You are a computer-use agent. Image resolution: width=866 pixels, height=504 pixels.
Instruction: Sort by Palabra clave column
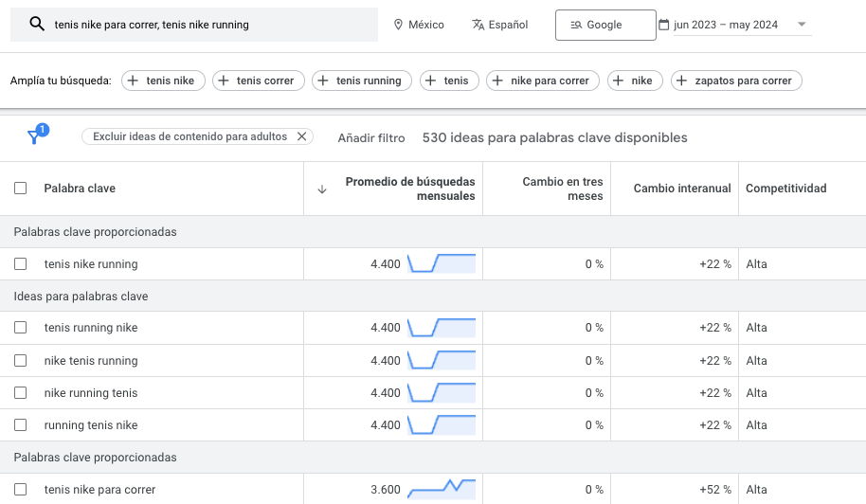click(80, 189)
